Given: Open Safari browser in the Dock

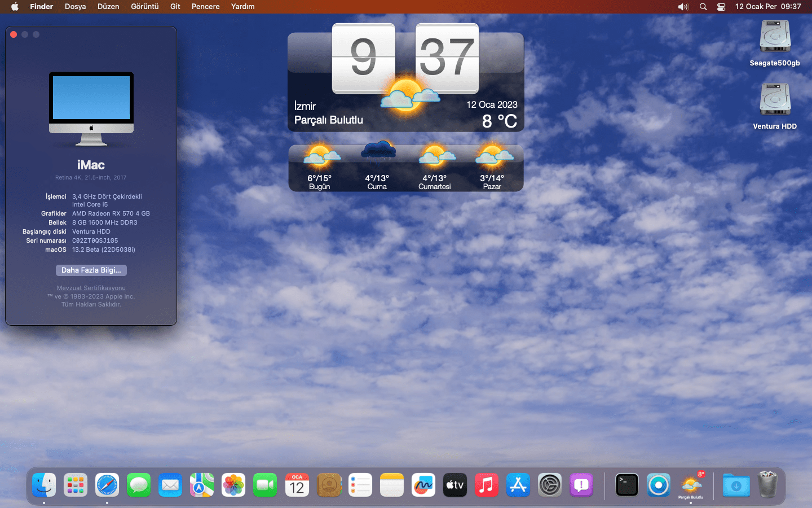Looking at the screenshot, I should point(107,485).
